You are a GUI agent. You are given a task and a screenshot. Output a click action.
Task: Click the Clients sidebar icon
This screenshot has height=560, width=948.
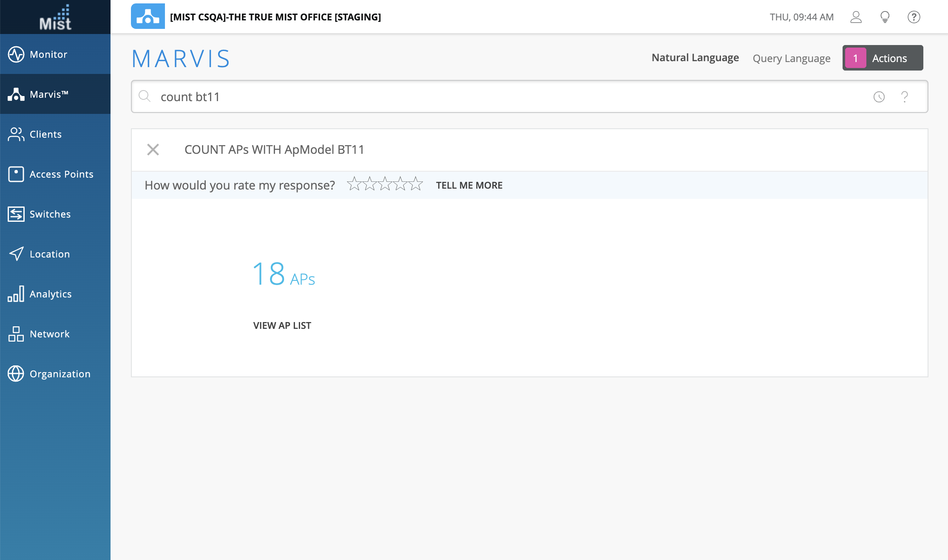(x=16, y=134)
